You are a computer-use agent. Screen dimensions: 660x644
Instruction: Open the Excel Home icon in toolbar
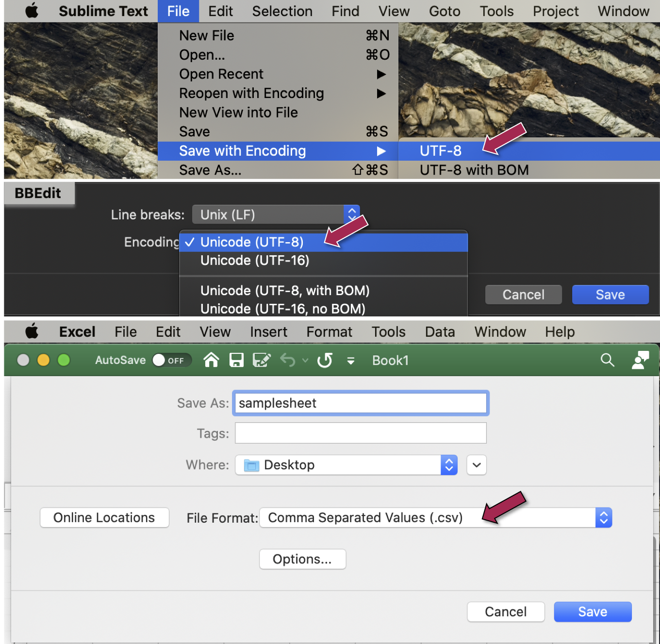(211, 360)
